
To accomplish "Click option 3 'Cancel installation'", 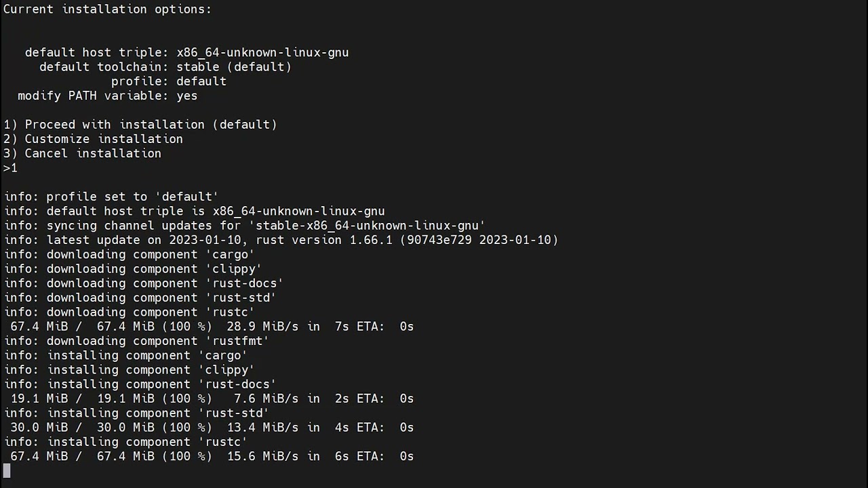I will 83,154.
